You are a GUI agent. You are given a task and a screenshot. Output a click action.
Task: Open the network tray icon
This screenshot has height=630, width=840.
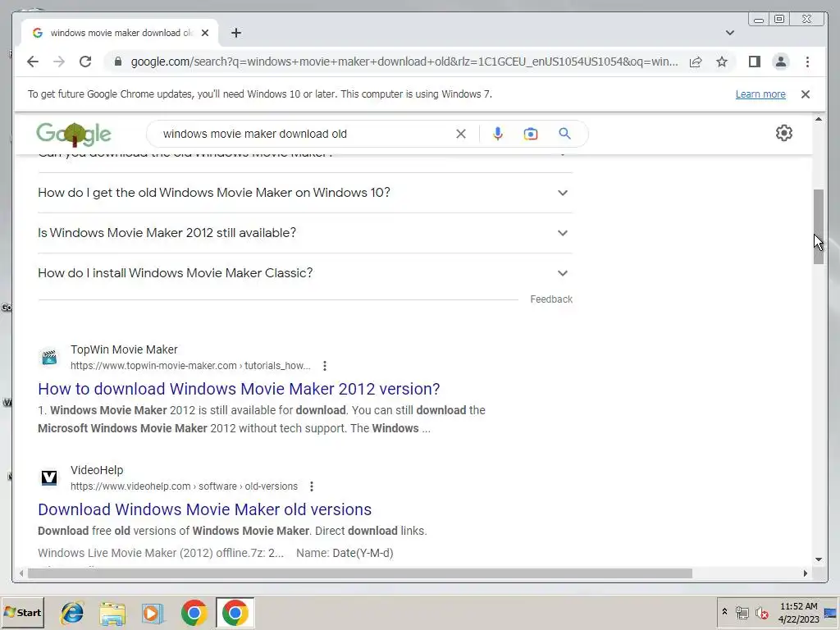pyautogui.click(x=742, y=613)
